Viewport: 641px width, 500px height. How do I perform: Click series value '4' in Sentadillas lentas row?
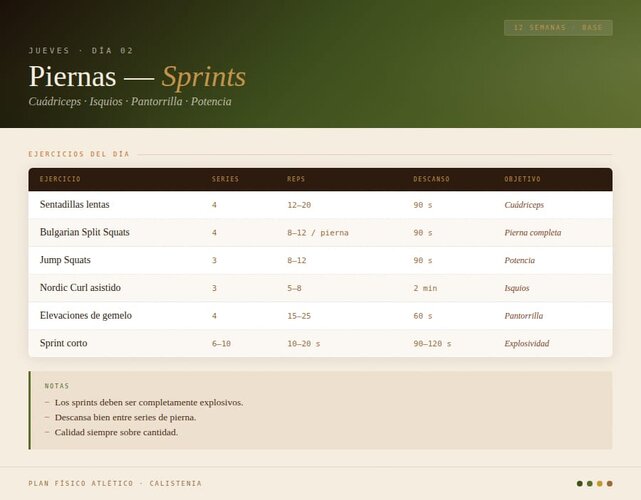tap(214, 205)
